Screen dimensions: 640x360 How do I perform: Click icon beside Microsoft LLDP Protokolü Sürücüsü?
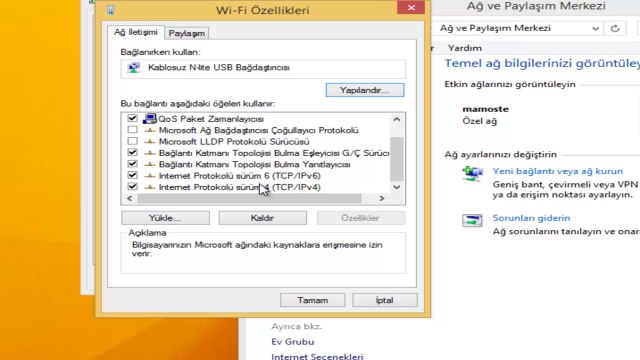[x=150, y=142]
